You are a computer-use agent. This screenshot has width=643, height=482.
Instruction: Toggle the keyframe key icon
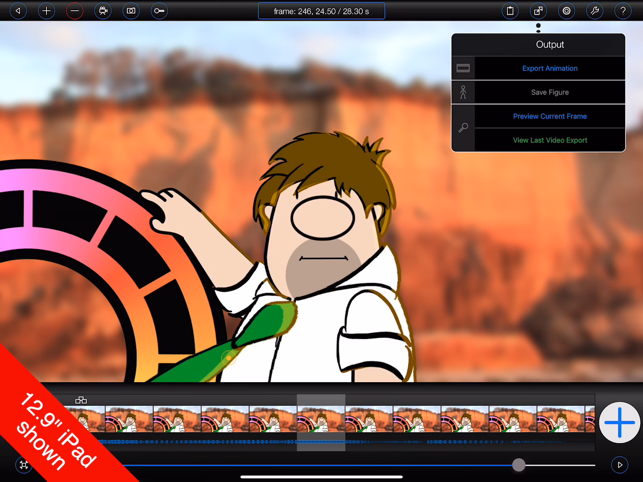160,11
